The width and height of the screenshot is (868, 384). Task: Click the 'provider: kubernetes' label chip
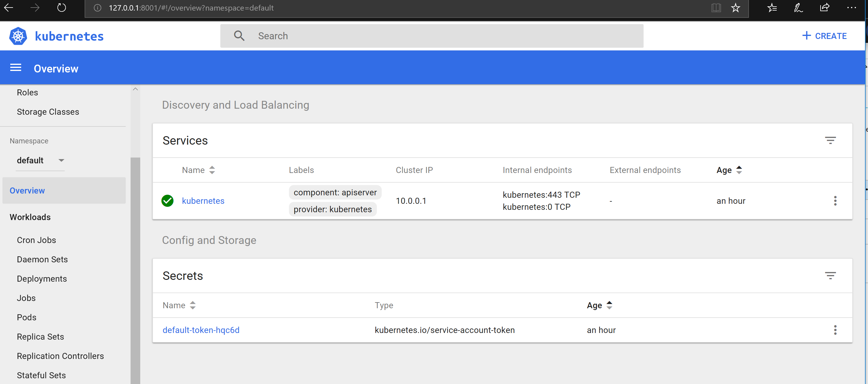click(332, 209)
